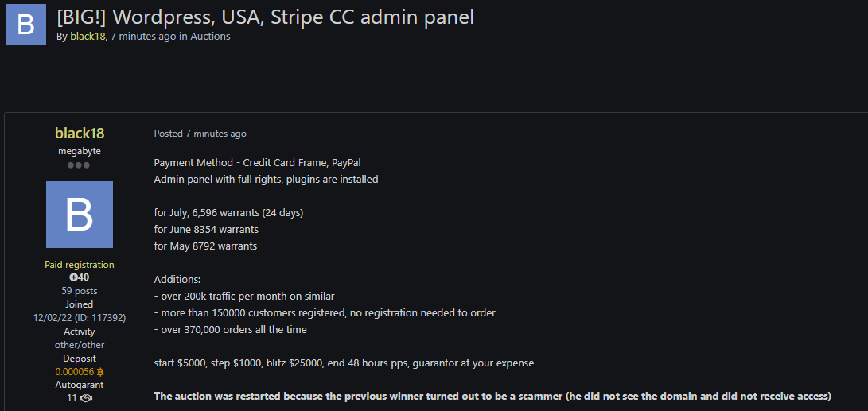868x411 pixels.
Task: Click the reputation score 40
Action: pyautogui.click(x=84, y=277)
